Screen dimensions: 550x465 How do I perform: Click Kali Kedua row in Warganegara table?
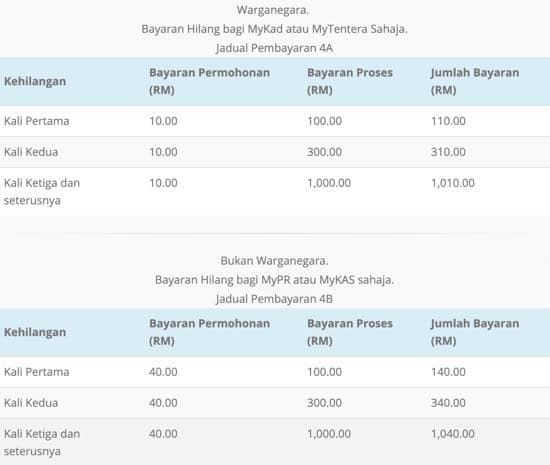point(275,152)
